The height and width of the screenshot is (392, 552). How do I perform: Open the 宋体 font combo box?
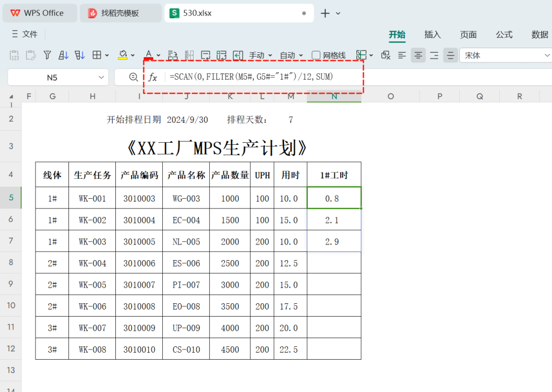click(x=506, y=55)
